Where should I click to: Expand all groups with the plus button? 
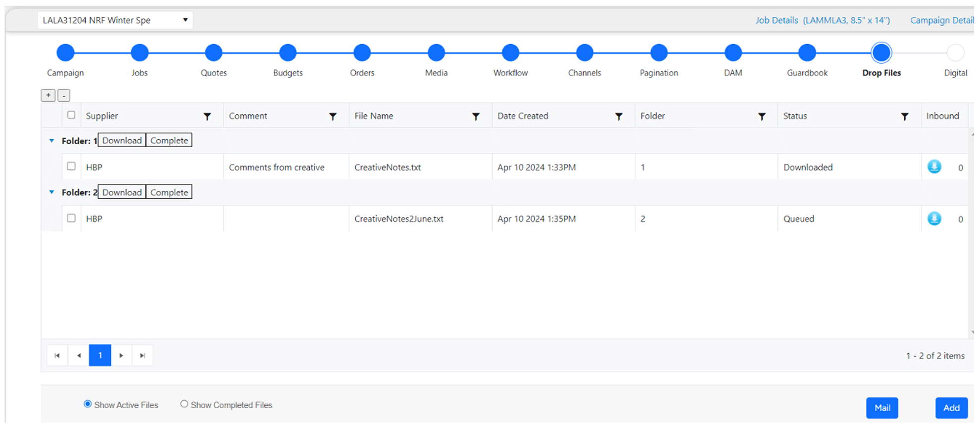coord(48,95)
